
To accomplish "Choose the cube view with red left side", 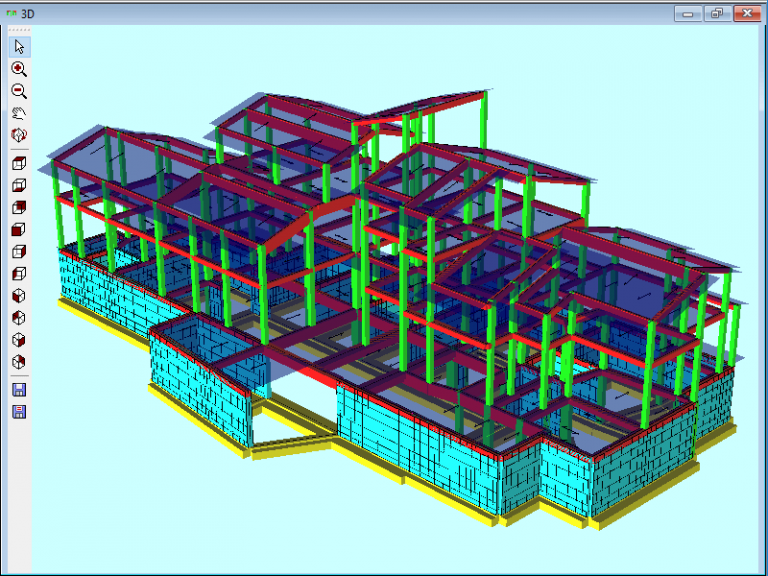I will (19, 273).
